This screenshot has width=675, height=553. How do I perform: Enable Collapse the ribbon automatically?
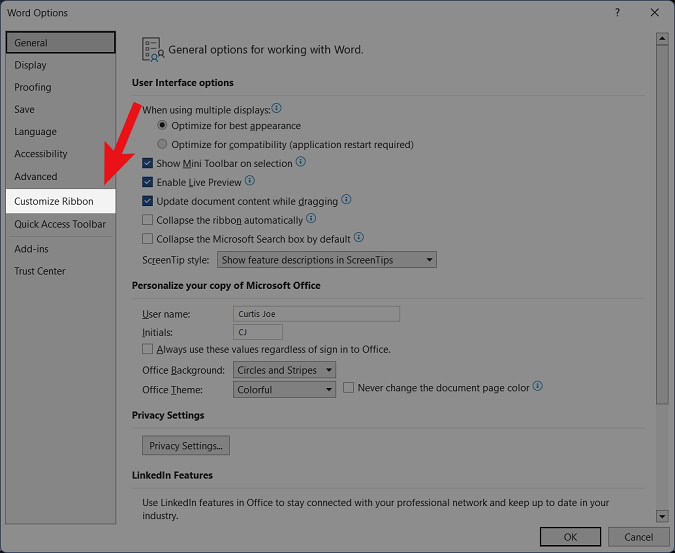coord(148,220)
